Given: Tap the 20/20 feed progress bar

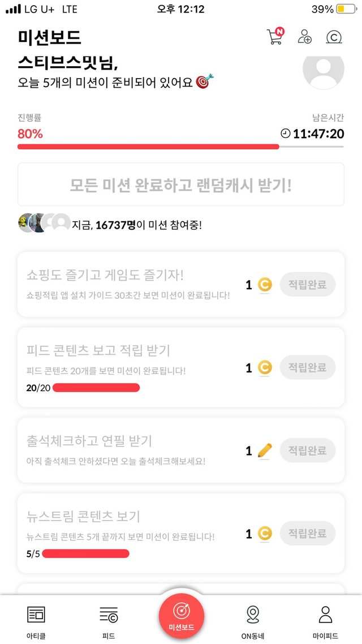Looking at the screenshot, I should (96, 388).
